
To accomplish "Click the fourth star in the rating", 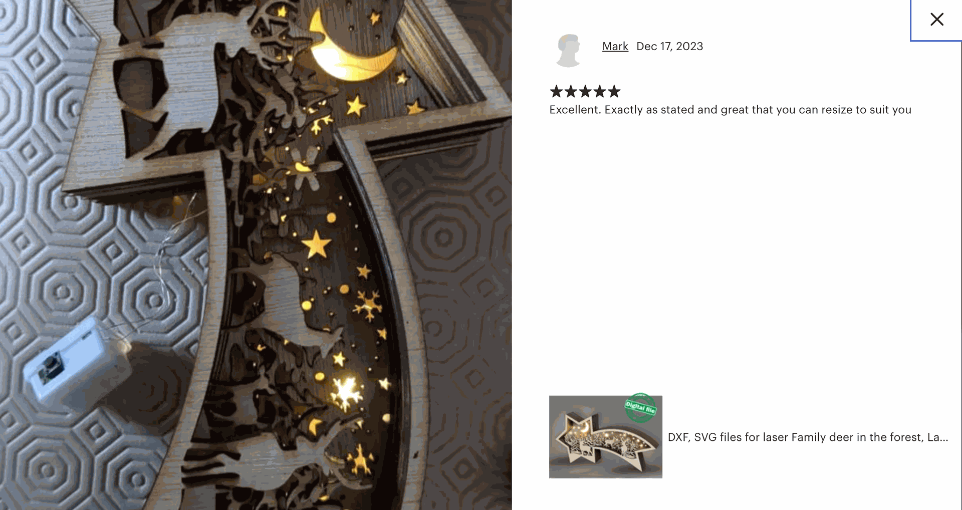I will pyautogui.click(x=599, y=91).
